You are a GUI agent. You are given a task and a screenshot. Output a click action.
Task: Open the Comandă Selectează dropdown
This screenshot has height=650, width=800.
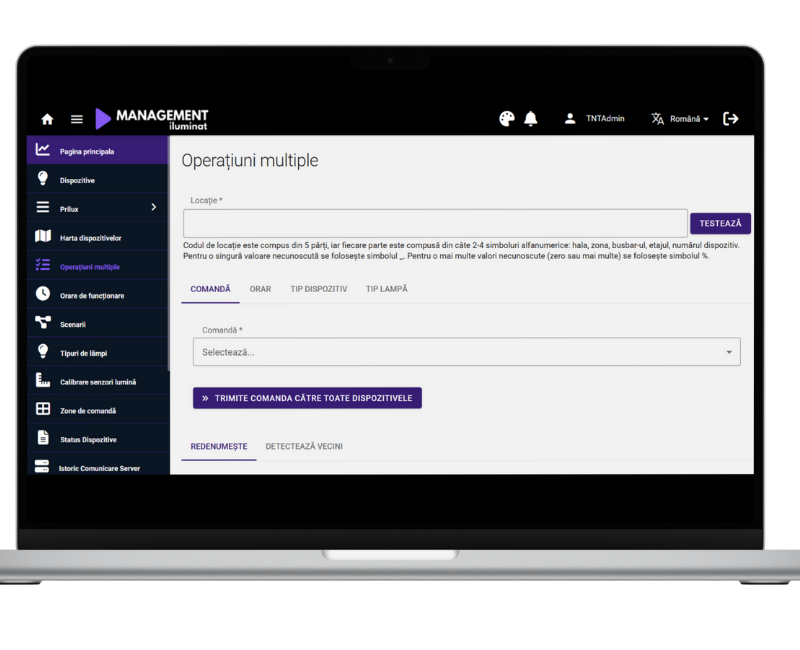click(466, 352)
